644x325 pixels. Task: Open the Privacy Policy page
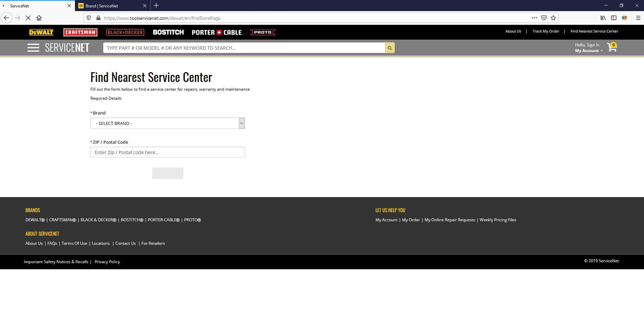point(107,262)
